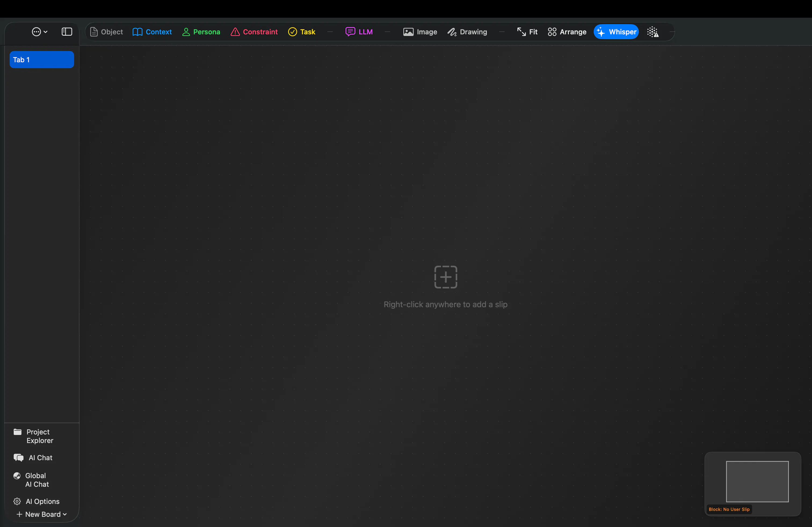812x527 pixels.
Task: Add an Object slip
Action: tap(106, 32)
